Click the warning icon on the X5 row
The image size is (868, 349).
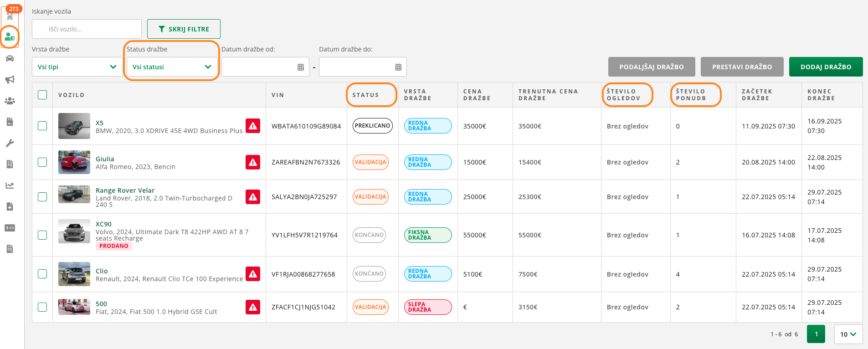pos(253,126)
